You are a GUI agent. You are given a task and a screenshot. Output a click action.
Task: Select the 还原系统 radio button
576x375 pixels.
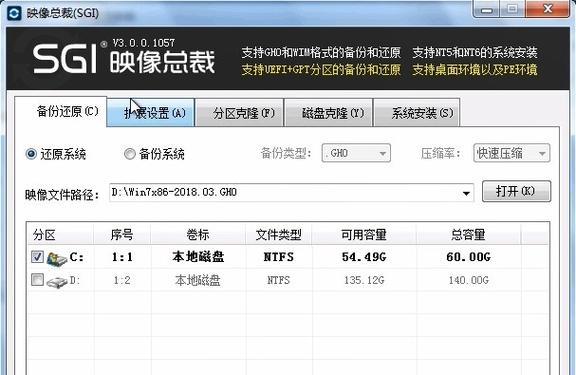[31, 154]
